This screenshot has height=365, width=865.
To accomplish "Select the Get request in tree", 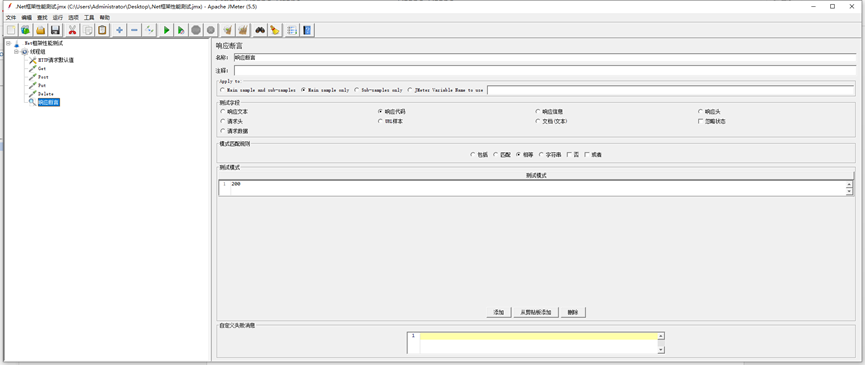I will click(x=42, y=68).
